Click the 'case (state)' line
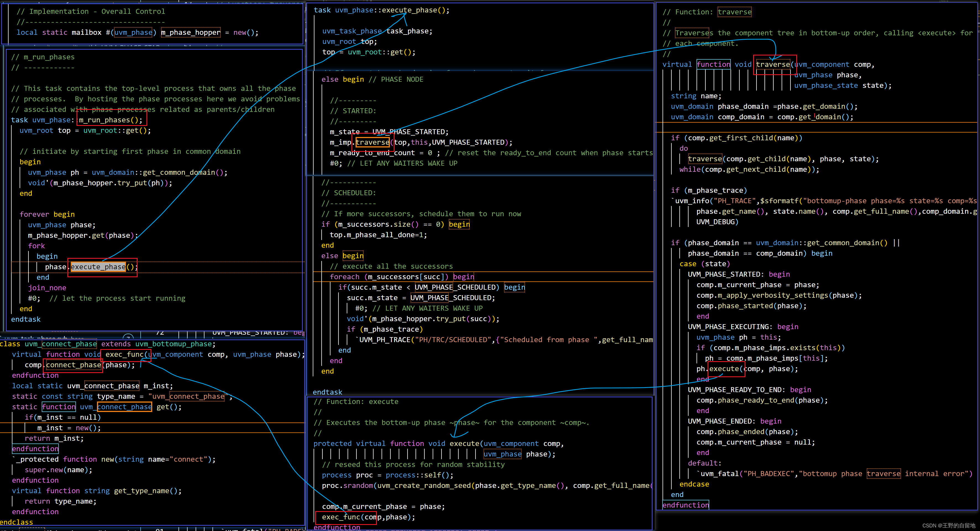Image resolution: width=980 pixels, height=531 pixels. (x=705, y=264)
